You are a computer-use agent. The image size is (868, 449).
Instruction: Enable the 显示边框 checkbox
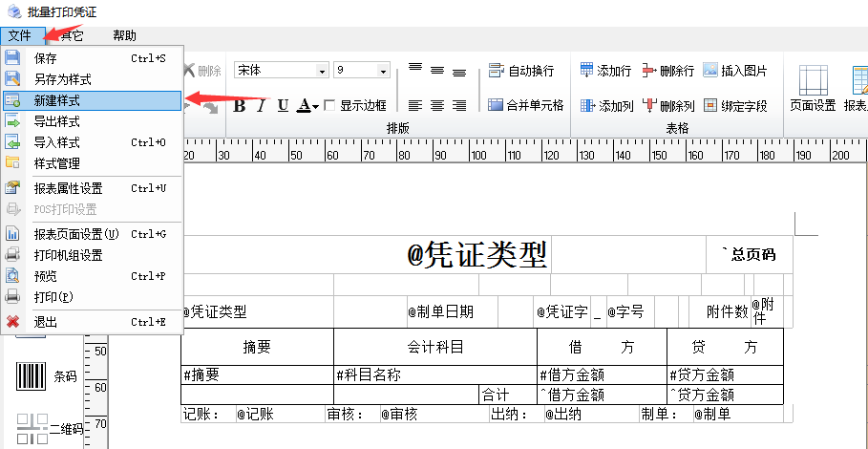click(x=330, y=105)
